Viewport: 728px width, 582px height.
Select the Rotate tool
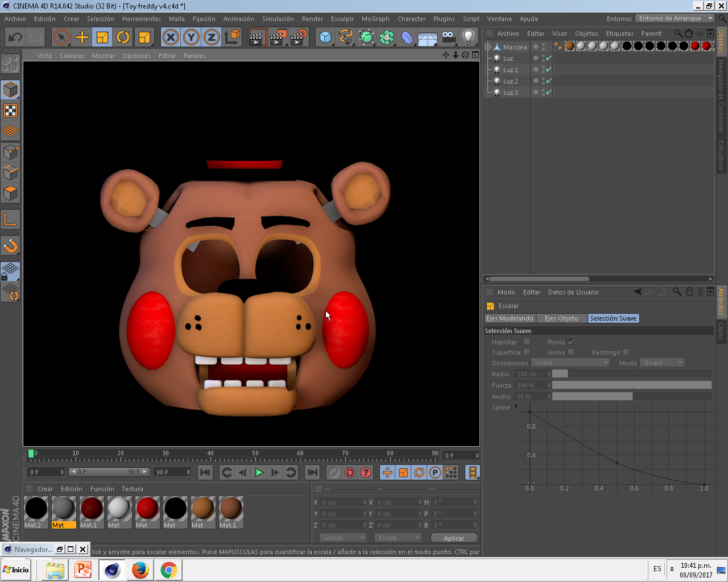point(123,38)
